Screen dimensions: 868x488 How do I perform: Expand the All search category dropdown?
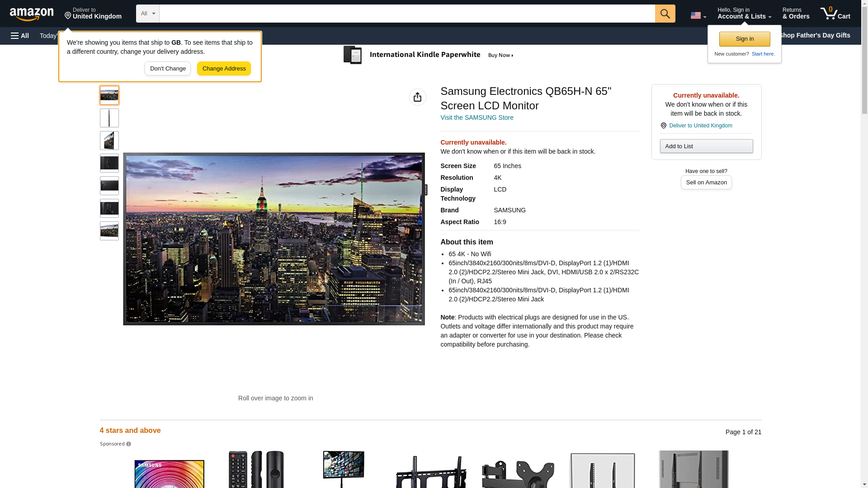147,14
